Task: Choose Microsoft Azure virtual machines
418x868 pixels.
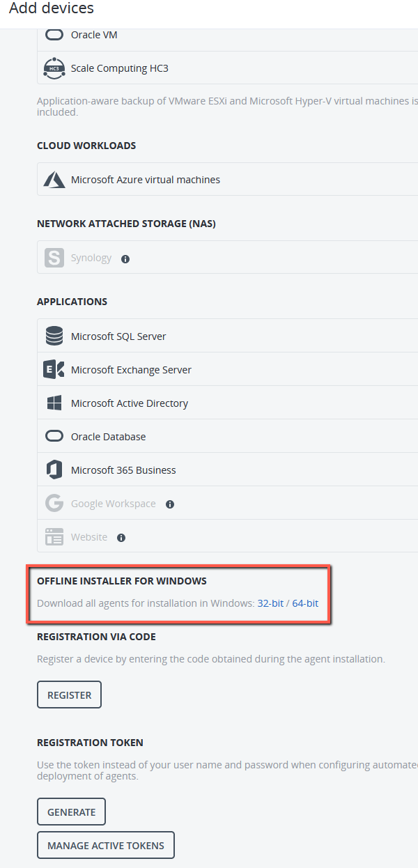Action: click(x=227, y=180)
